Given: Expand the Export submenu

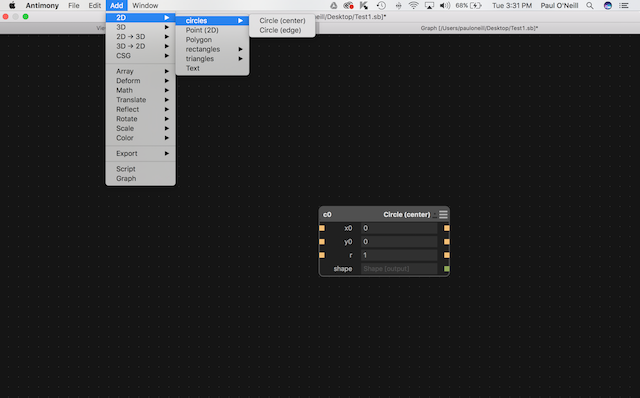Looking at the screenshot, I should [x=140, y=153].
